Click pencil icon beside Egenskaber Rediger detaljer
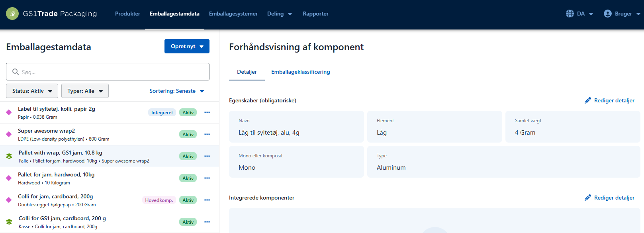The height and width of the screenshot is (233, 644). pyautogui.click(x=588, y=100)
